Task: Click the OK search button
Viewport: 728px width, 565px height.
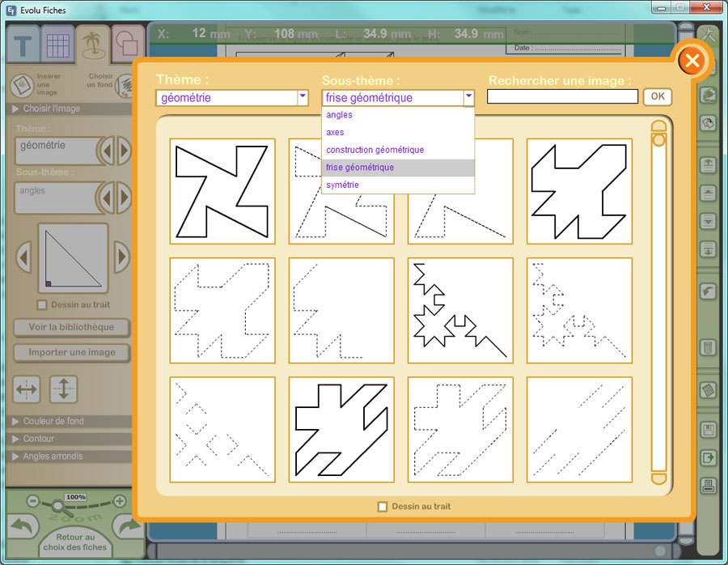Action: point(658,96)
